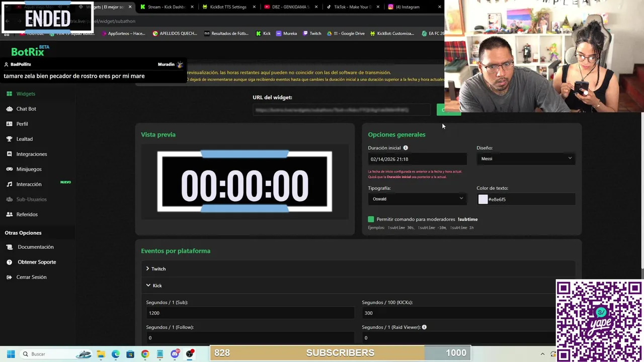Click the Obtener Soporte help icon
644x362 pixels.
[x=10, y=262]
